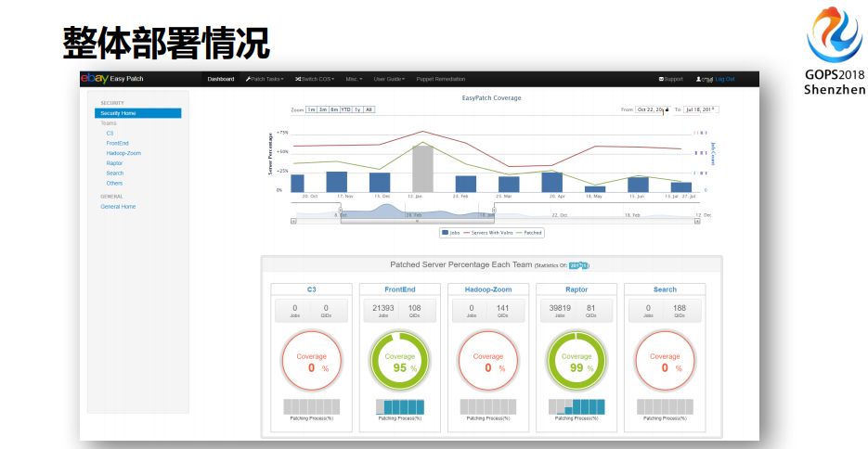Click the Log Out link
Viewport: 868px width, 449px height.
(x=725, y=79)
